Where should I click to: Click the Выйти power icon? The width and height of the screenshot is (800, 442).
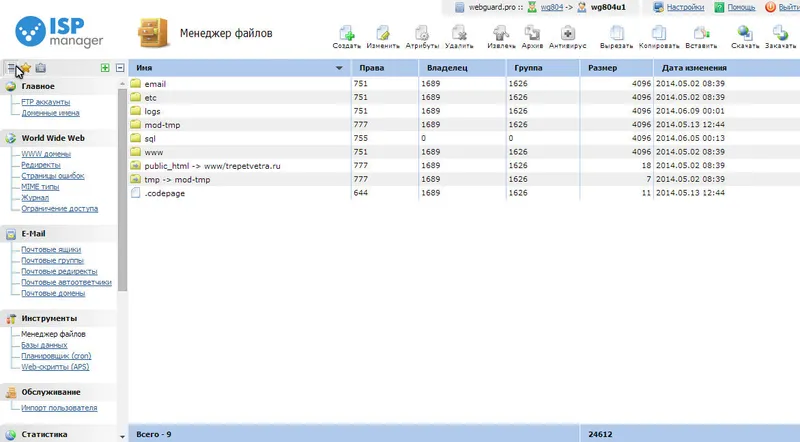tap(770, 7)
